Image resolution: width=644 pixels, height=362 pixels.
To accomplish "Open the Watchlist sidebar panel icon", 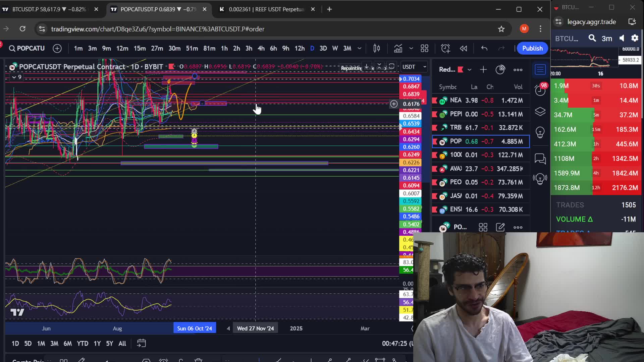I will (540, 70).
